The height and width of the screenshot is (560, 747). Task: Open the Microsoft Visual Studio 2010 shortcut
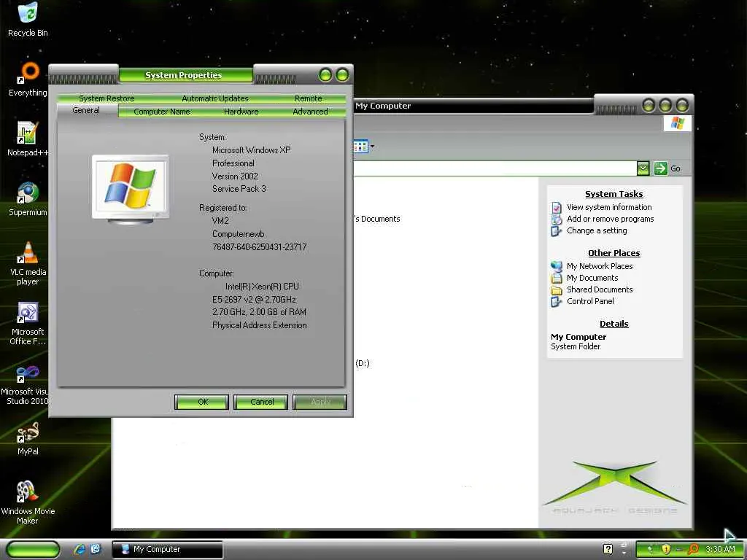[27, 384]
